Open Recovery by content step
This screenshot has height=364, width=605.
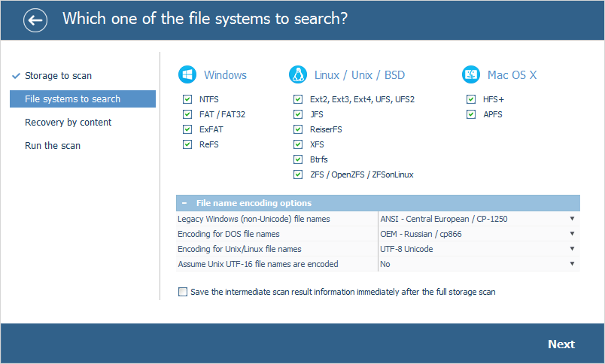click(68, 123)
